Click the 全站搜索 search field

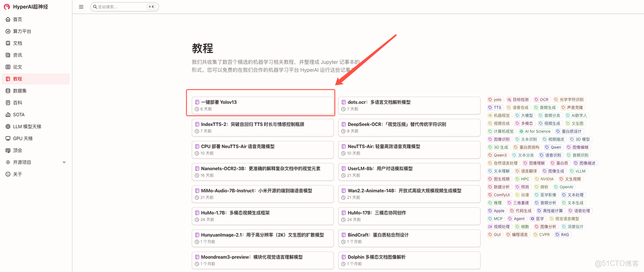[x=124, y=7]
